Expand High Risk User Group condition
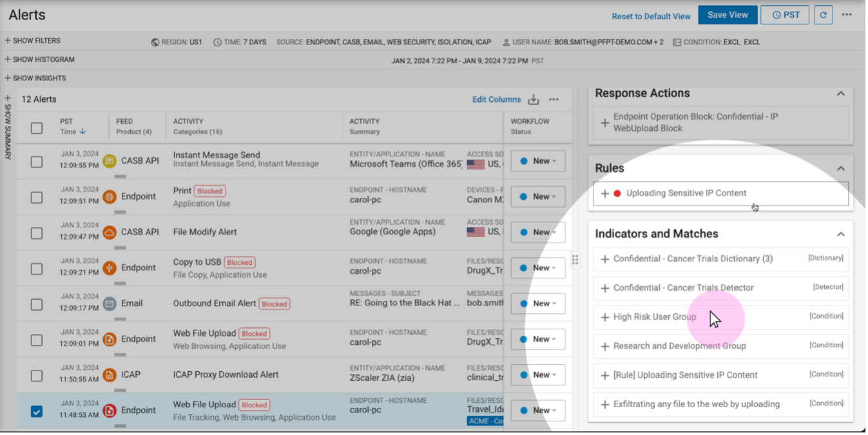Screen dimensions: 868x435 click(604, 317)
